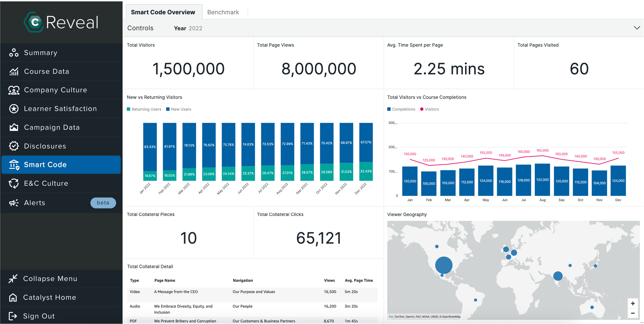This screenshot has height=324, width=644.
Task: Click the Alerts megaphone icon
Action: click(14, 203)
